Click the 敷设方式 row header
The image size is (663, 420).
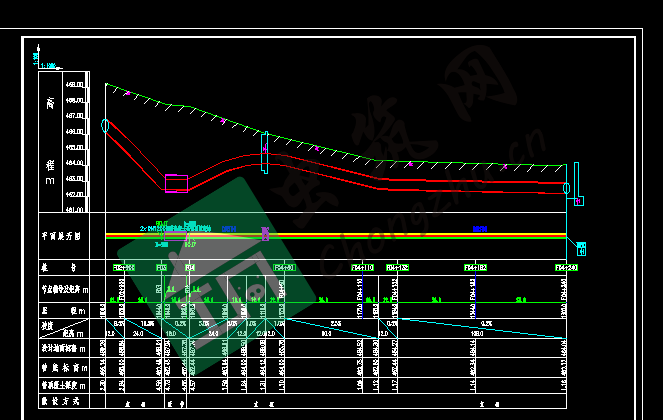point(60,400)
